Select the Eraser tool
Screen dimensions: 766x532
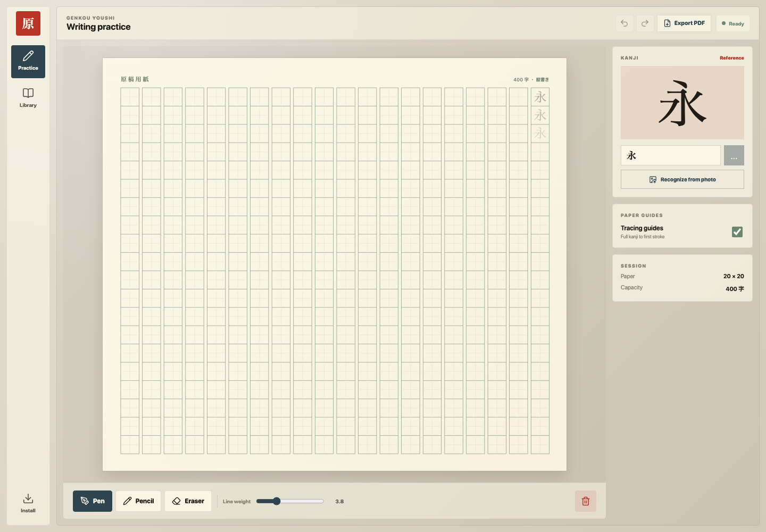pos(188,501)
